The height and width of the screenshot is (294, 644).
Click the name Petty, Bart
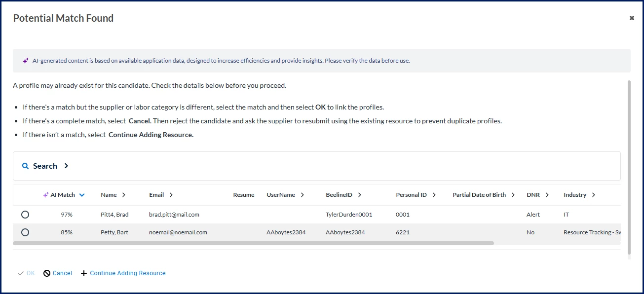pyautogui.click(x=114, y=232)
